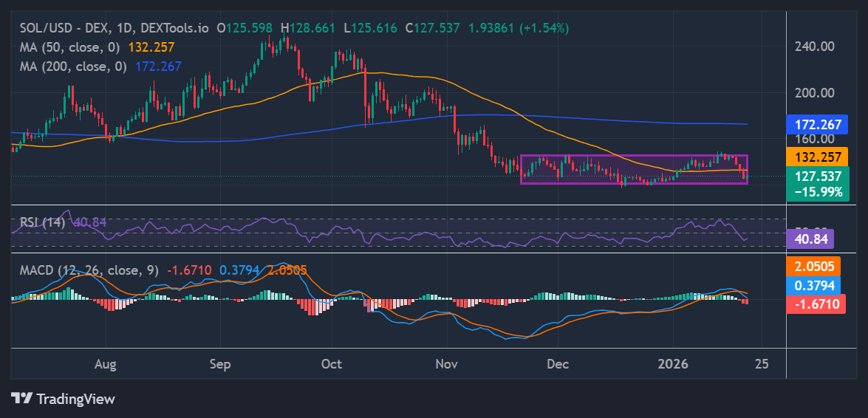
Task: Click the green 127.537 current price tag
Action: 816,177
